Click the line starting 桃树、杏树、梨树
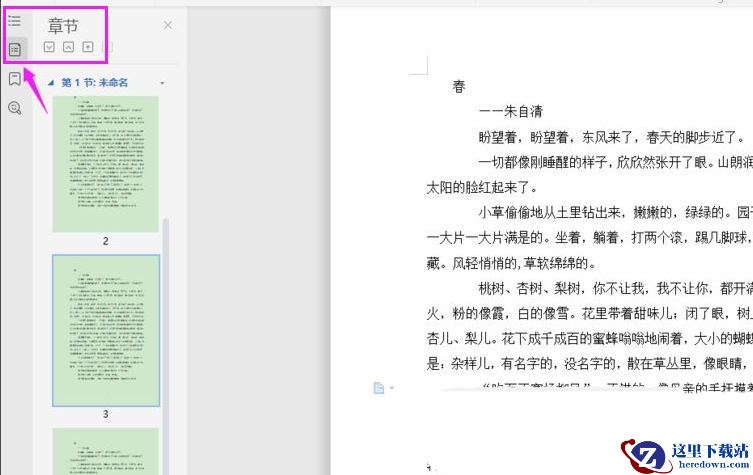 [616, 288]
